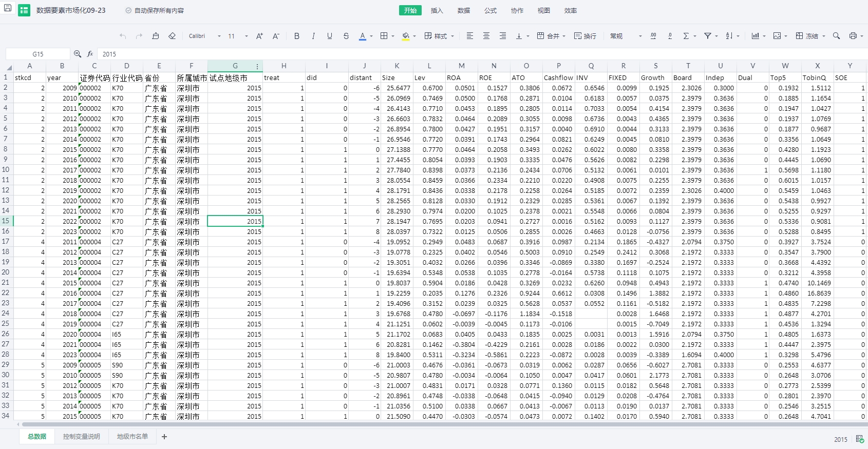Click the print icon
Screen dimensions: 868x449
click(853, 36)
